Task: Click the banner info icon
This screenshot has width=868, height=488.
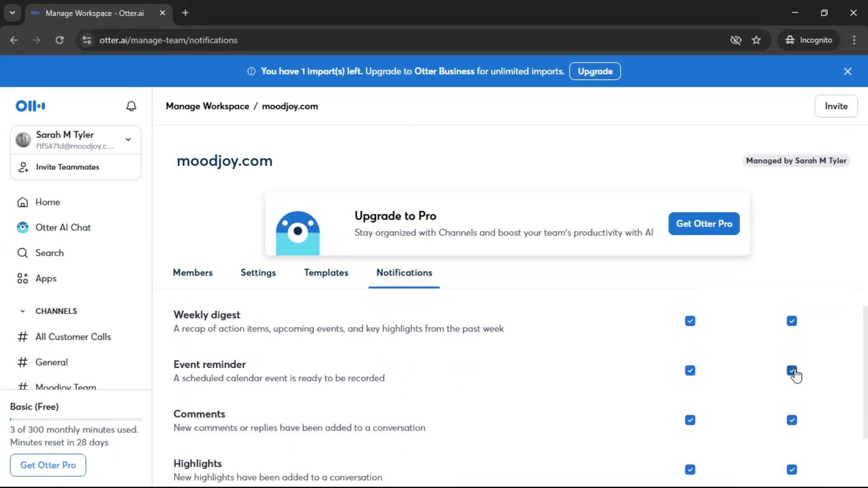Action: point(251,71)
